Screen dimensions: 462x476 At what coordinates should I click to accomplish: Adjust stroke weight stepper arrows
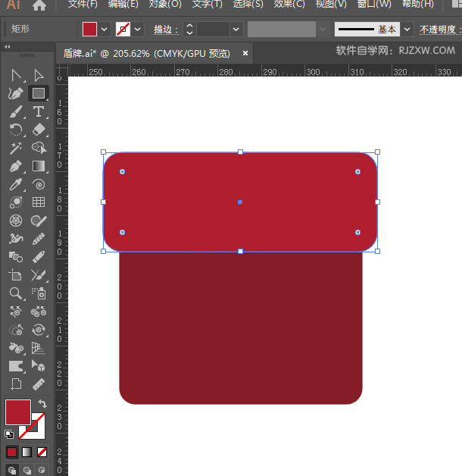pyautogui.click(x=189, y=30)
